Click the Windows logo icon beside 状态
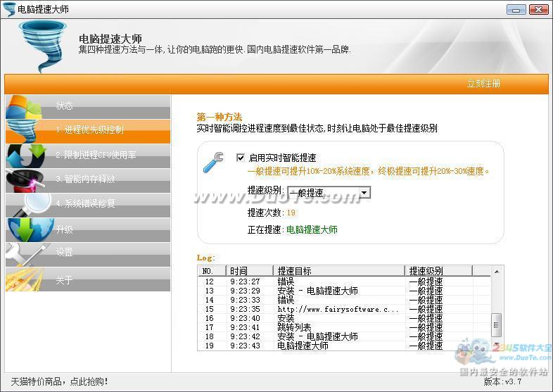 pos(24,107)
